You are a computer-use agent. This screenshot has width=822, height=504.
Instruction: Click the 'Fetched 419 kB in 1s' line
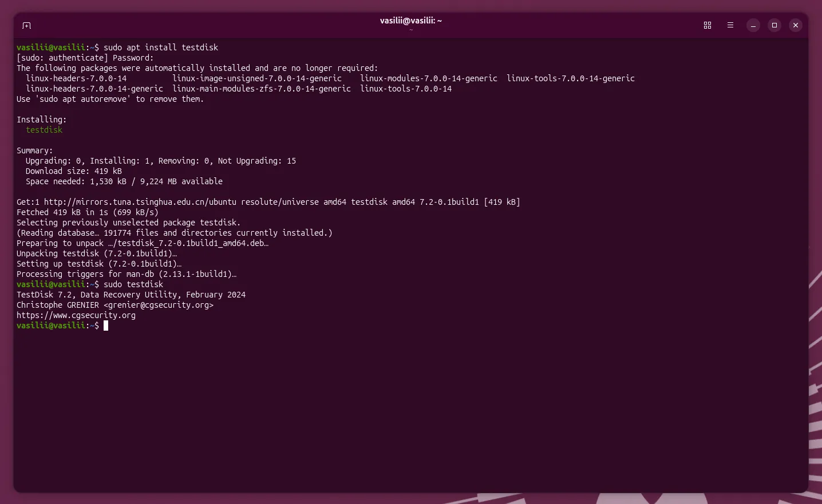88,212
